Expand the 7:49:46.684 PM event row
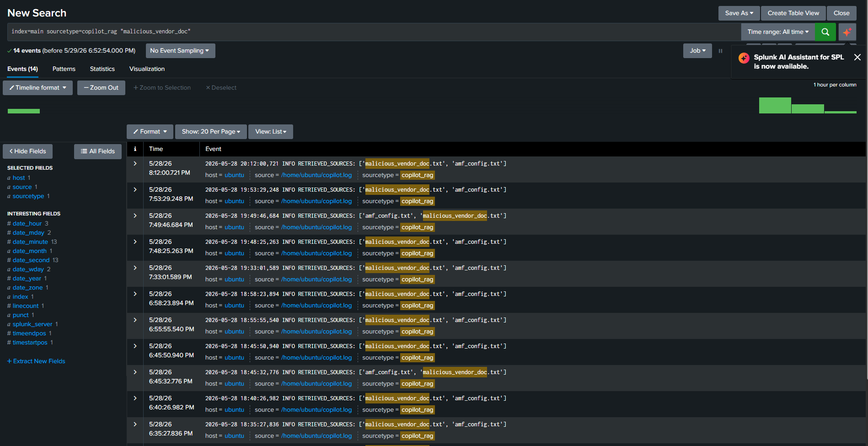868x446 pixels. 135,215
